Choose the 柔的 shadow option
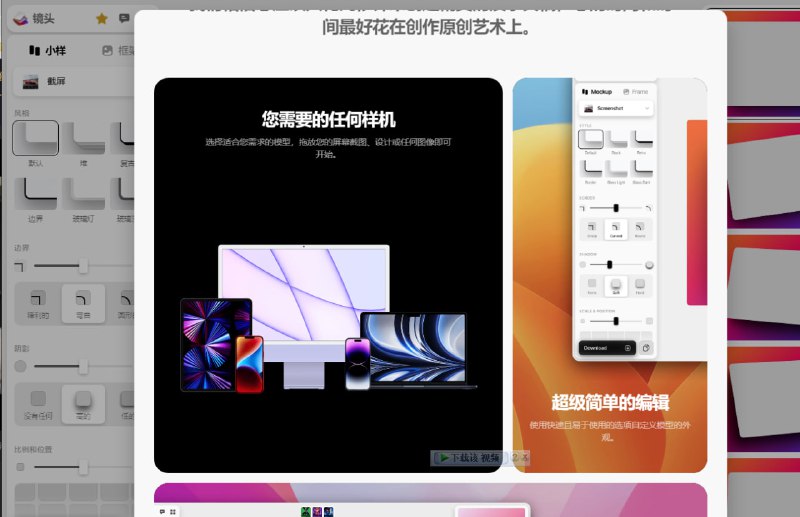This screenshot has height=517, width=800. coord(83,404)
